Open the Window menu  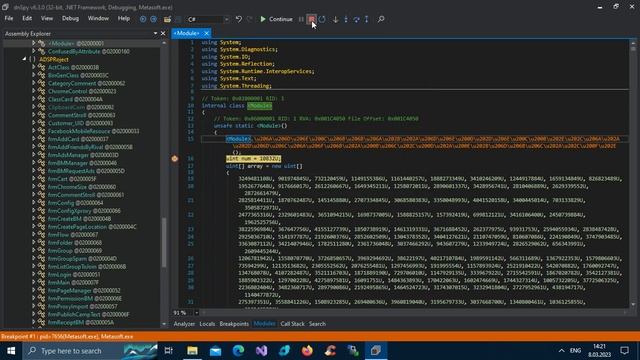(98, 18)
